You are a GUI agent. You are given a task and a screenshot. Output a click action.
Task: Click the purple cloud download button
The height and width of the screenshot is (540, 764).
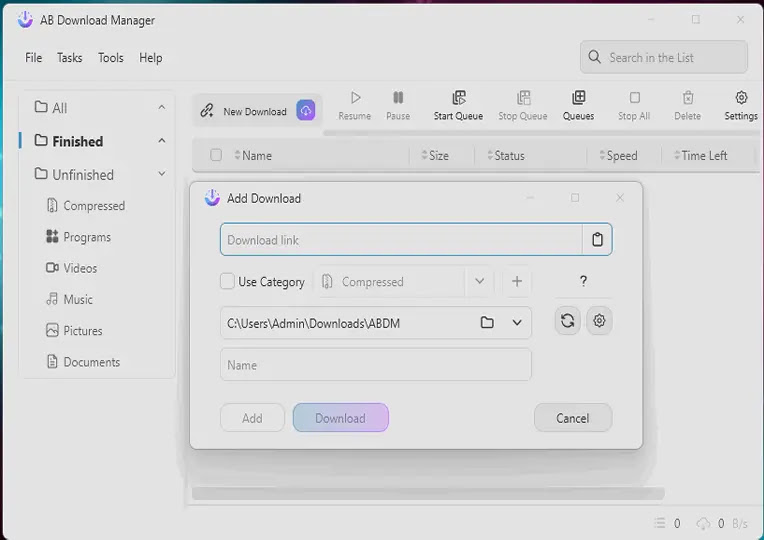point(306,111)
